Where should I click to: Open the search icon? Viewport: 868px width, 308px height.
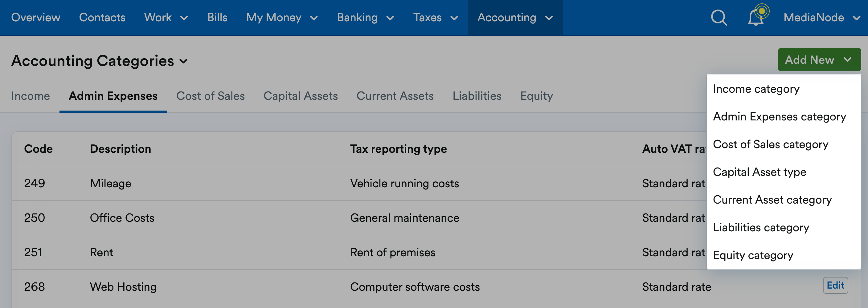click(x=718, y=18)
